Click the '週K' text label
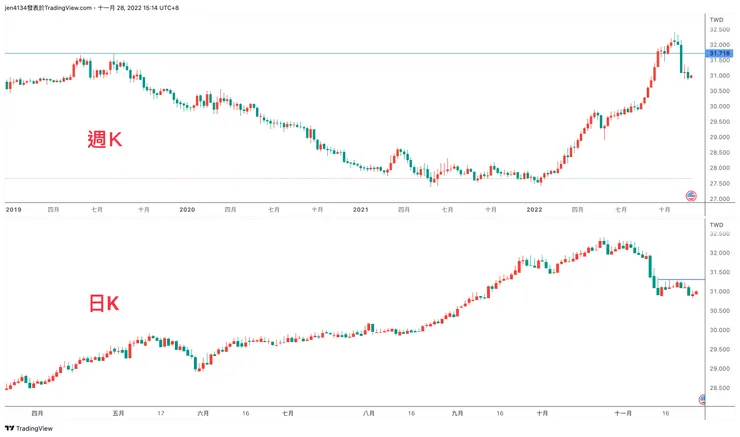Viewport: 740px width, 437px height. pyautogui.click(x=105, y=139)
